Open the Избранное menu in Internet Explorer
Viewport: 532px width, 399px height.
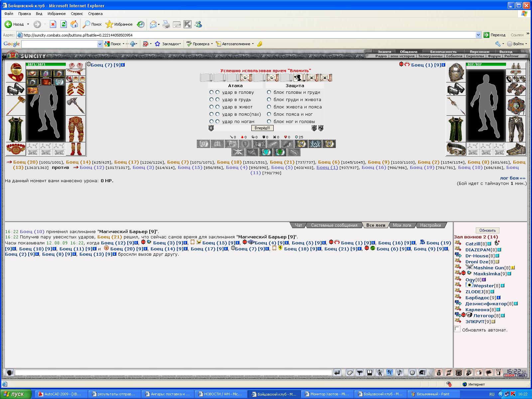pos(57,14)
